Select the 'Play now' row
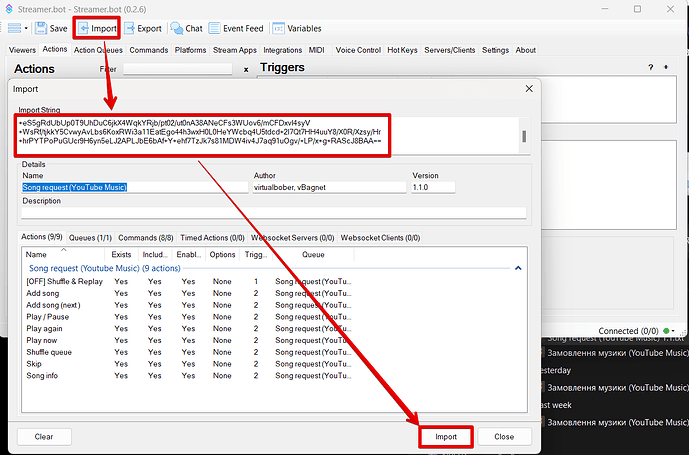Image resolution: width=689 pixels, height=455 pixels. 189,340
